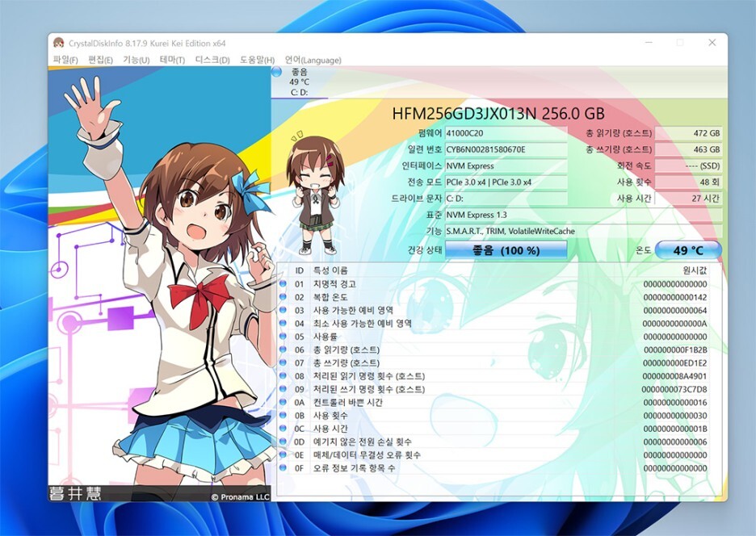Click the status dot for row 08 처리된 읽기 명령 횟수
This screenshot has height=536, width=756.
click(x=283, y=375)
